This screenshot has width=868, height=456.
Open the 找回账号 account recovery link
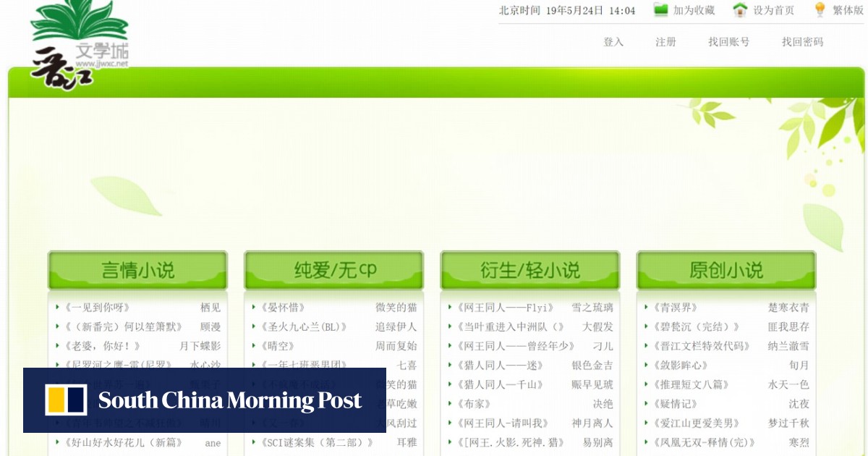point(728,42)
